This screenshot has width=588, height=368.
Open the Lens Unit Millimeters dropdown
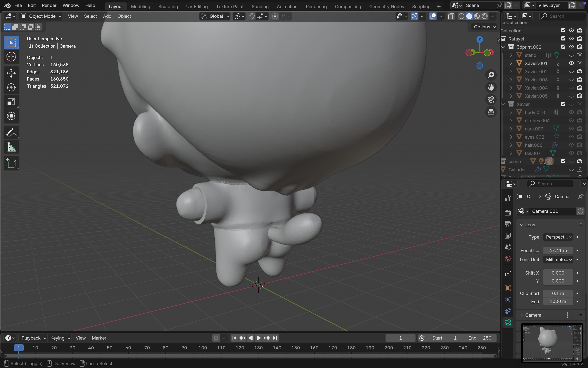[x=558, y=259]
